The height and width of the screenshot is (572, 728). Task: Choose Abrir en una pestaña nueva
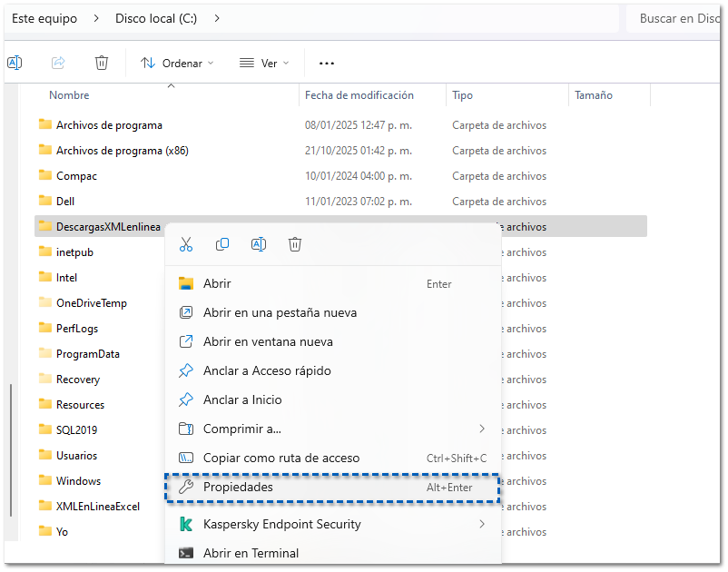coord(280,312)
